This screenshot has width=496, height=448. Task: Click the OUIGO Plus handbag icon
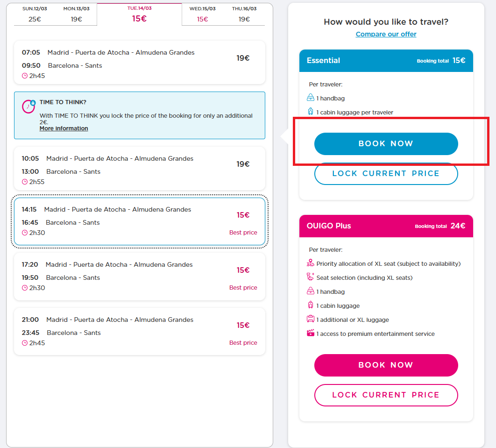pos(311,291)
